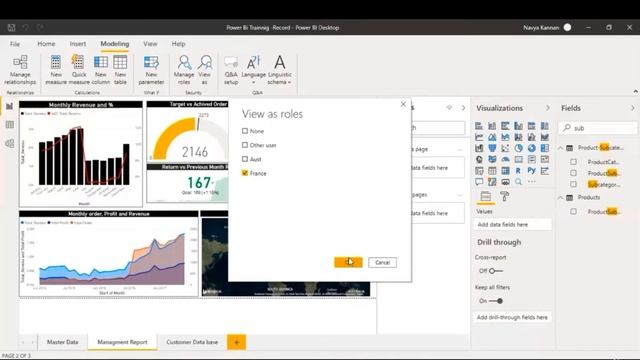Create a New measure
The image size is (640, 360).
(56, 70)
